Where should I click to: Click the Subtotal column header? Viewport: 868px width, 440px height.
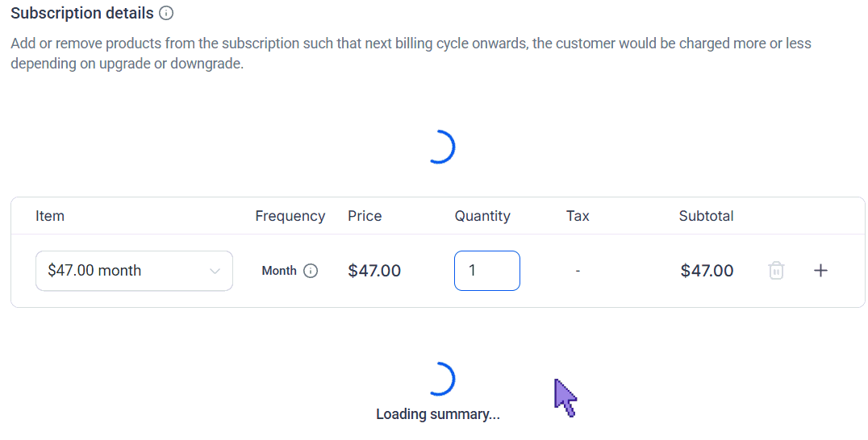[707, 216]
